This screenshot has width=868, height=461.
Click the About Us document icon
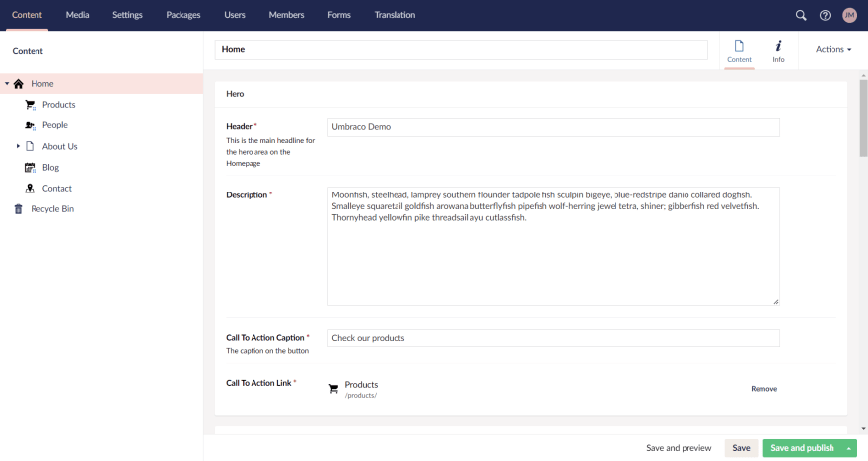tap(30, 146)
